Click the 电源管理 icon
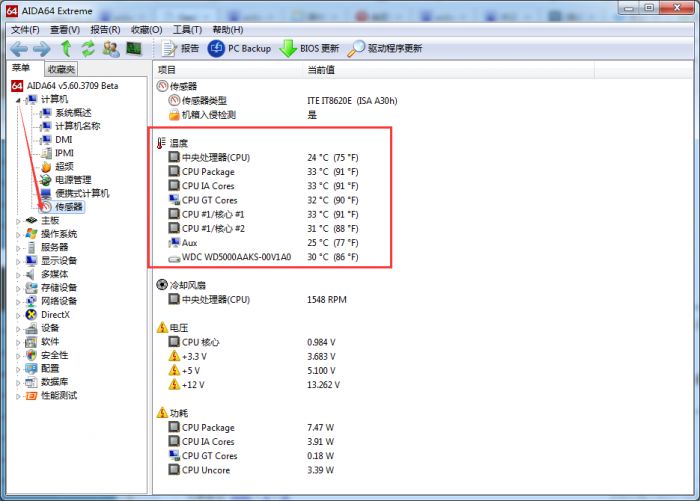Viewport: 700px width, 501px height. [46, 180]
